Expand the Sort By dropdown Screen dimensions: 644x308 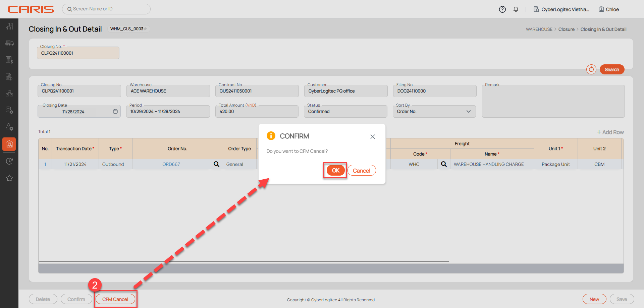pos(468,112)
